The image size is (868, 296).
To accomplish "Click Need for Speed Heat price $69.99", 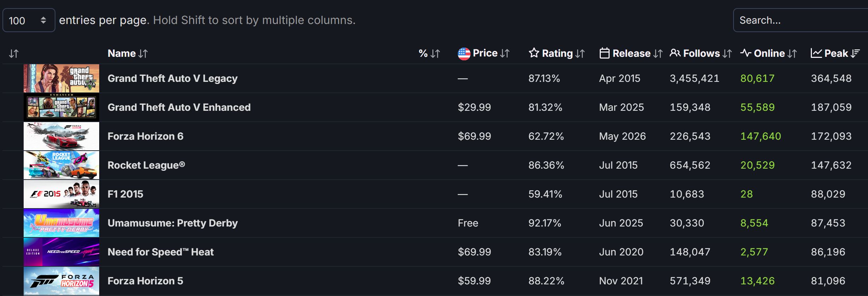I will click(474, 252).
